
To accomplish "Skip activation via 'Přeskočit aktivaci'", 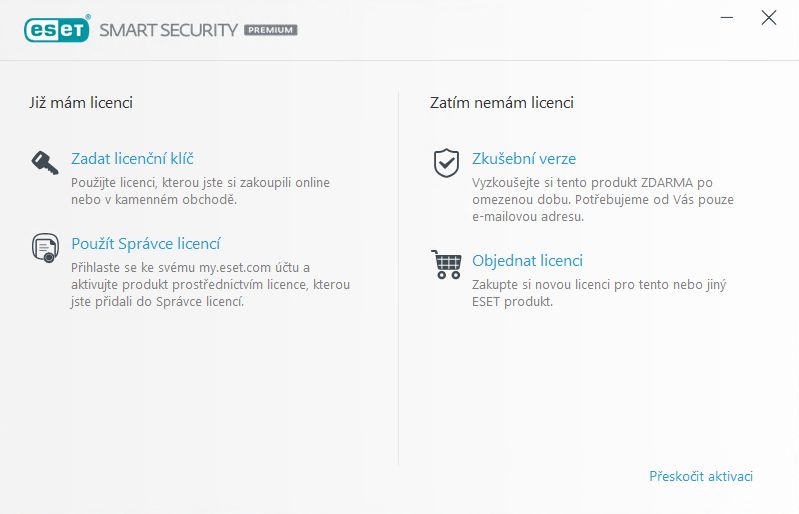I will (701, 476).
